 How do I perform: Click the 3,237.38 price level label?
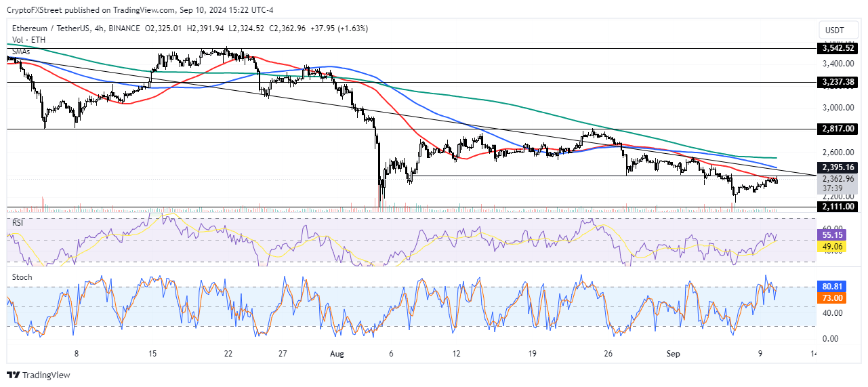(838, 81)
